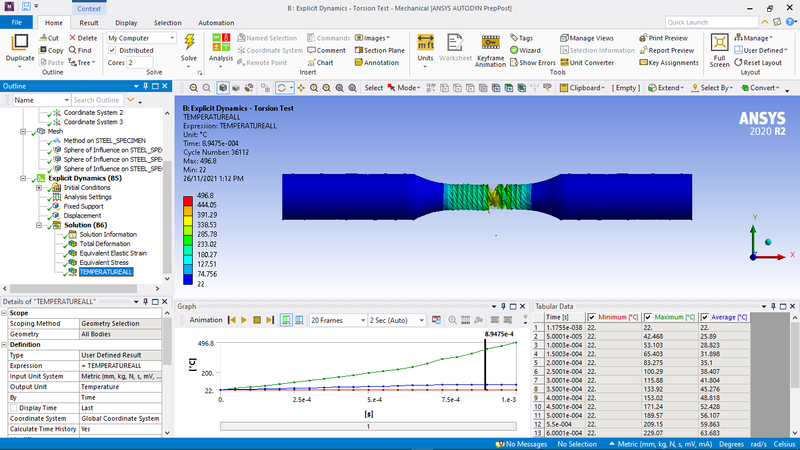Launch the Wizard
Image resolution: width=800 pixels, height=450 pixels.
click(525, 50)
